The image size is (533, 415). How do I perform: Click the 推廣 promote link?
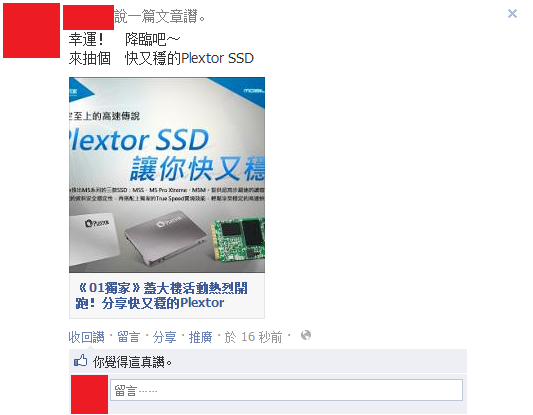(x=200, y=337)
